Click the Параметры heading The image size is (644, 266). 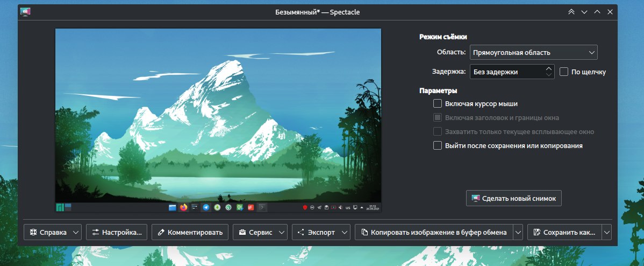pos(438,90)
